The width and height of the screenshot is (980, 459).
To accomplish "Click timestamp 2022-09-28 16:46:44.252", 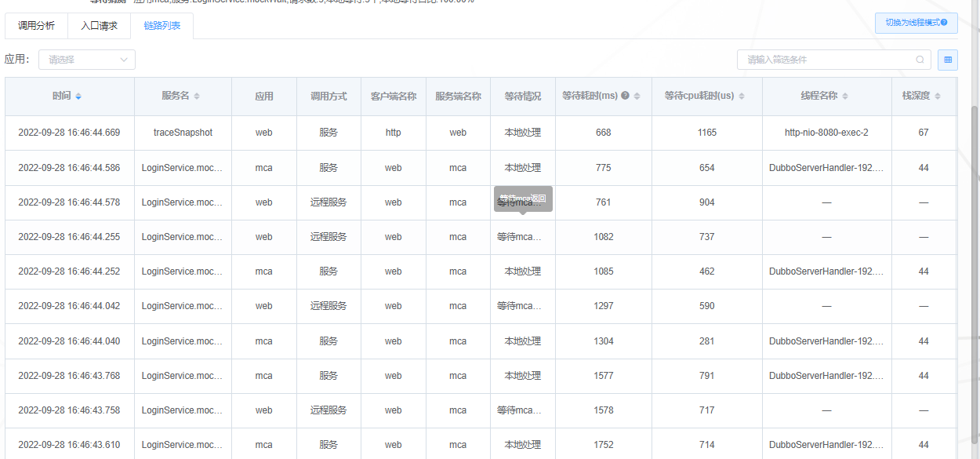I will [x=69, y=271].
